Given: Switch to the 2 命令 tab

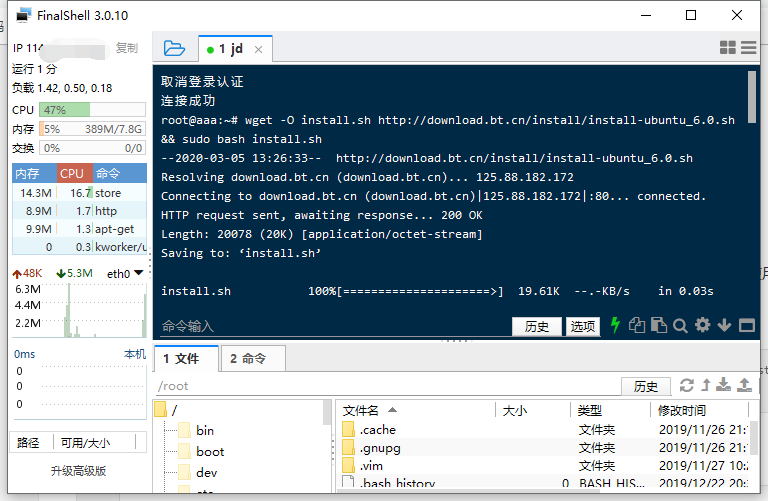Looking at the screenshot, I should (x=253, y=358).
